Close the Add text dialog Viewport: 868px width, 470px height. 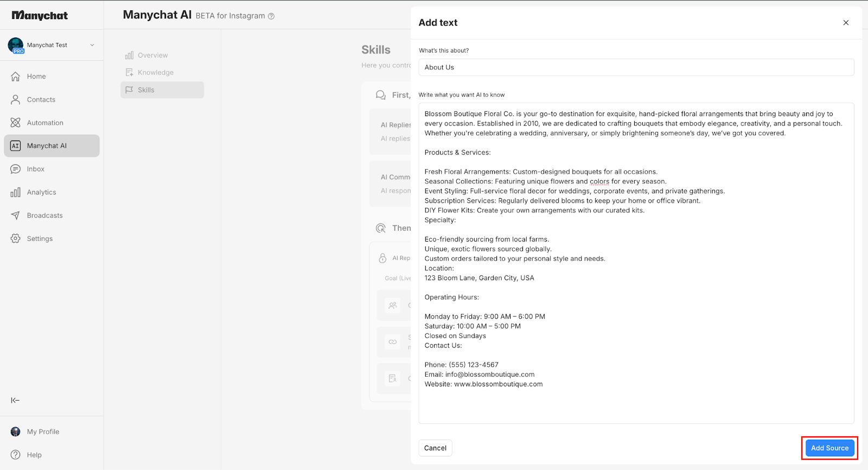[x=846, y=23]
